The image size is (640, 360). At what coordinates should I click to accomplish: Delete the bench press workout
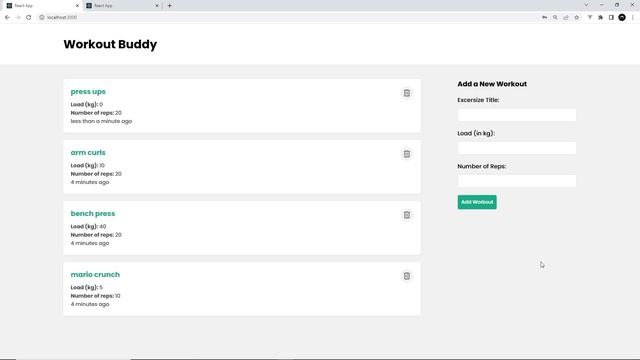click(x=407, y=215)
